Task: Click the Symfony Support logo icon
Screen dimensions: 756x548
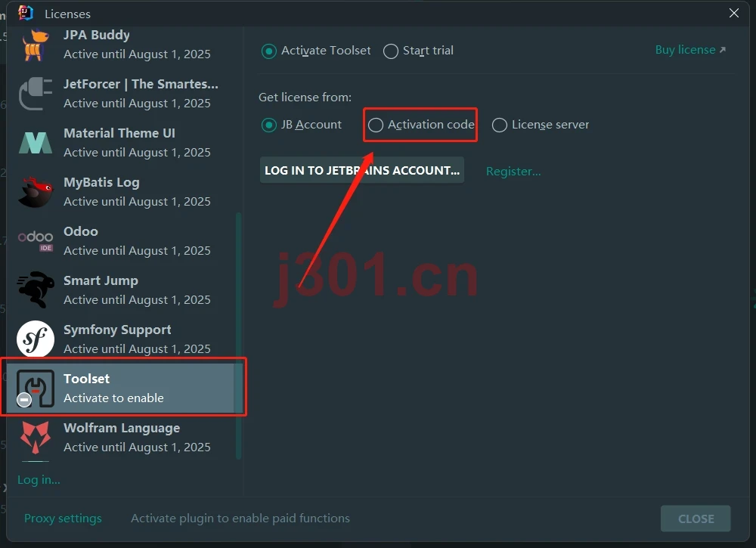Action: [36, 339]
